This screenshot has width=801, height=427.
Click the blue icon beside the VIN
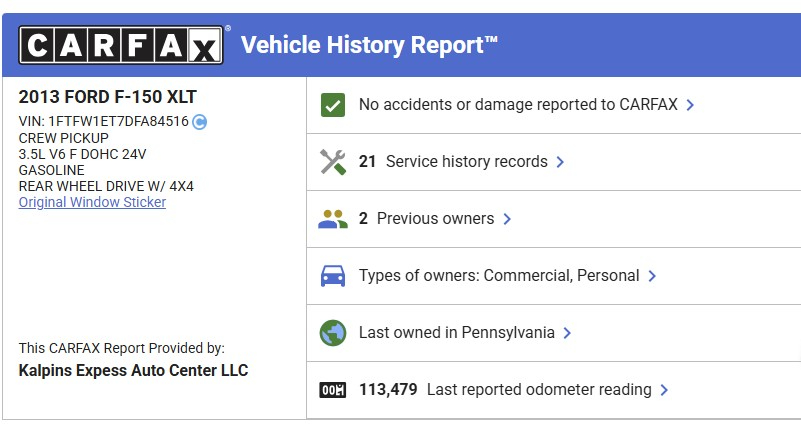(199, 122)
